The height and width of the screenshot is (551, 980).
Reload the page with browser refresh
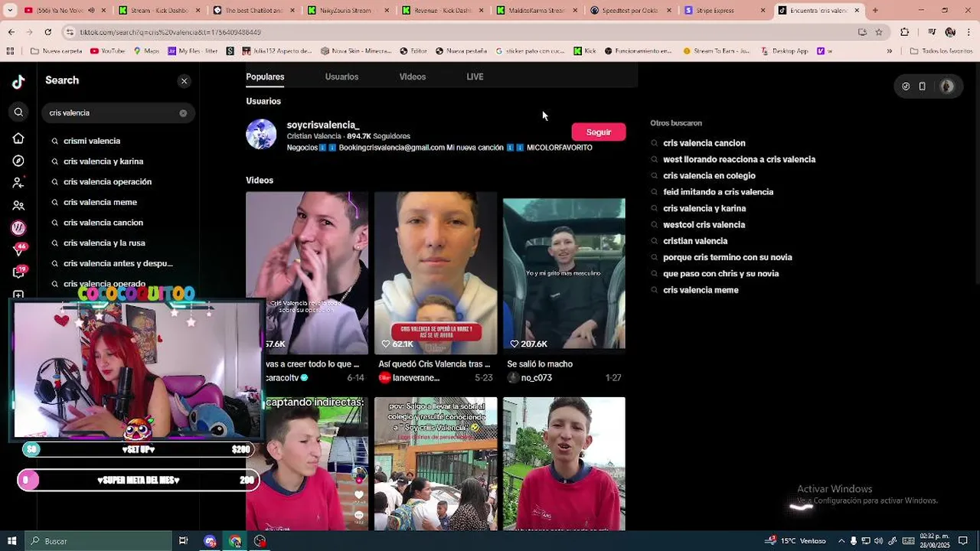tap(47, 32)
